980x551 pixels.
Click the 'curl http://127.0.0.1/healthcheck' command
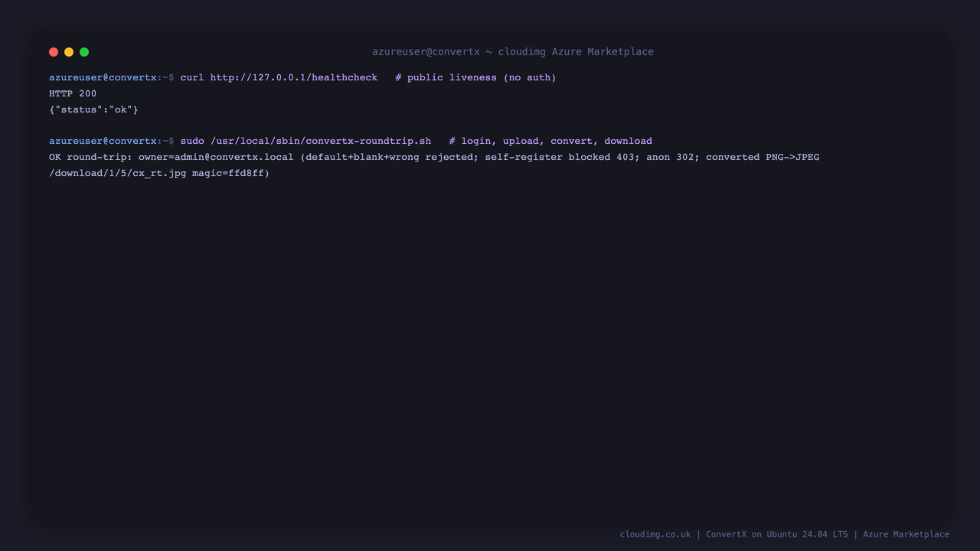[x=279, y=77]
